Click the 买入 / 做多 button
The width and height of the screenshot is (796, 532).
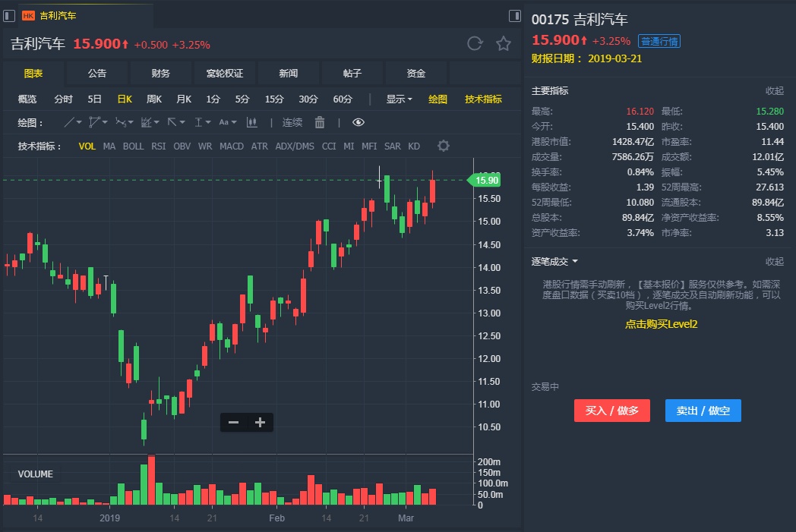tap(611, 411)
